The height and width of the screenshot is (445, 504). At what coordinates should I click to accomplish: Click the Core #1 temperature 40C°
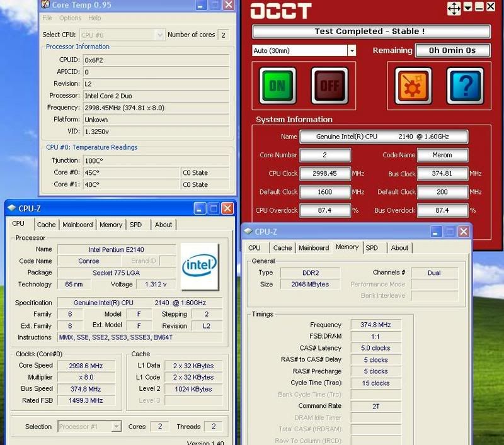coord(131,184)
